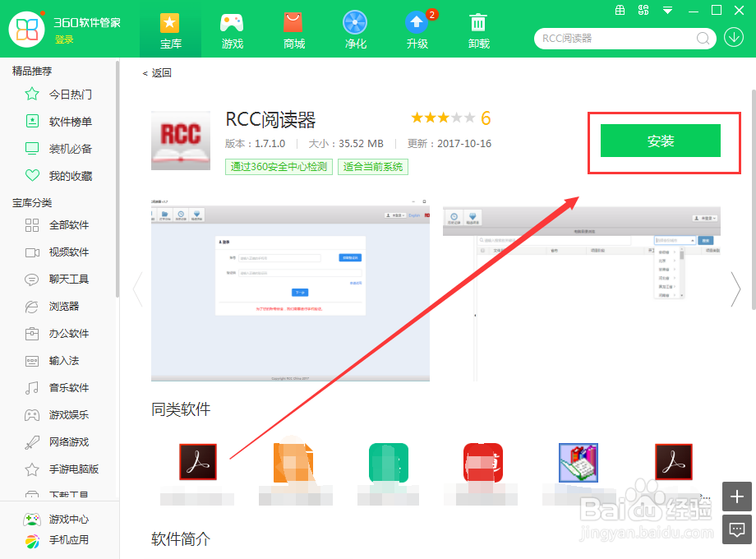
Task: Click the 软件榜单 label
Action: tap(71, 122)
